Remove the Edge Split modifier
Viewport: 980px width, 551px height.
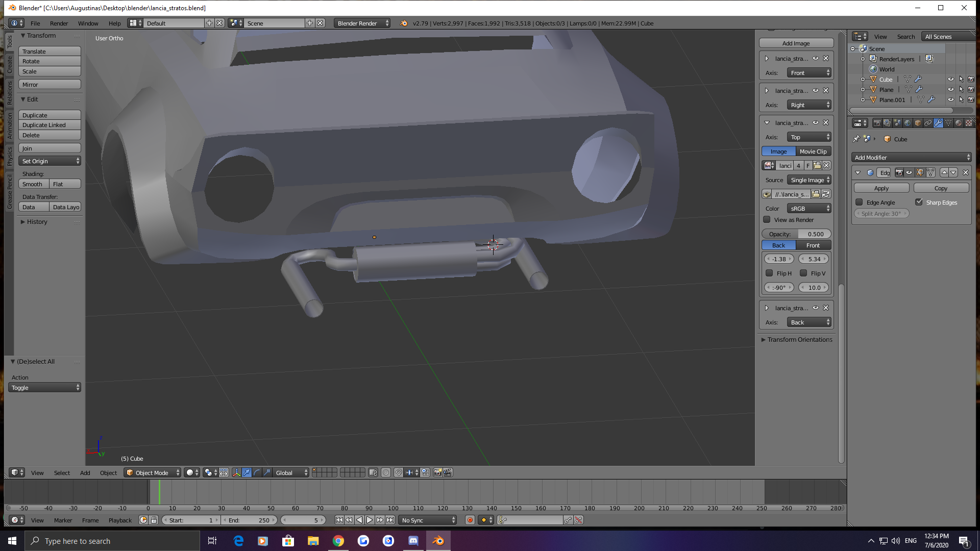pyautogui.click(x=965, y=173)
